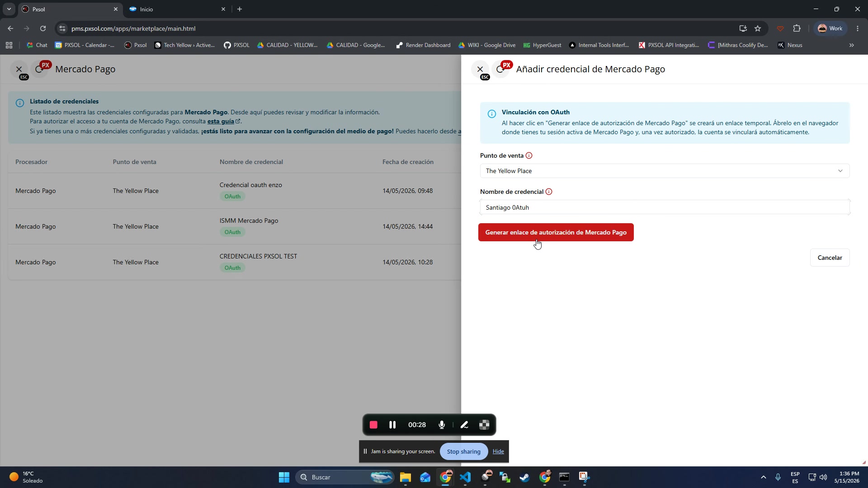Viewport: 868px width, 488px height.
Task: Toggle the blur tool in the recording toolbar
Action: (484, 425)
